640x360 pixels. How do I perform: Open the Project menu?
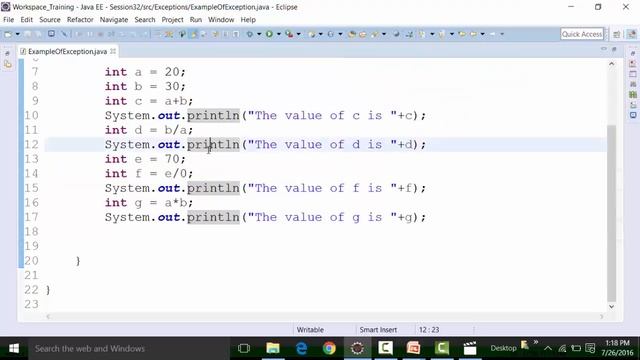172,20
